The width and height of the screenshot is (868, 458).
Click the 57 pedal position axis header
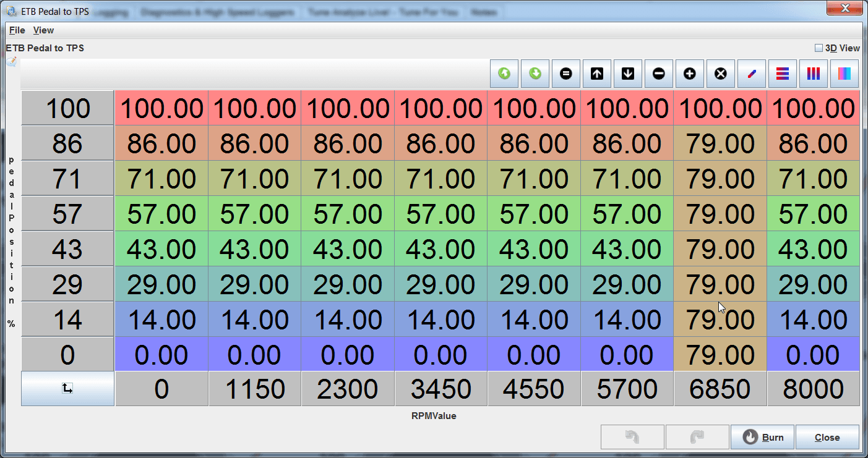pos(67,214)
